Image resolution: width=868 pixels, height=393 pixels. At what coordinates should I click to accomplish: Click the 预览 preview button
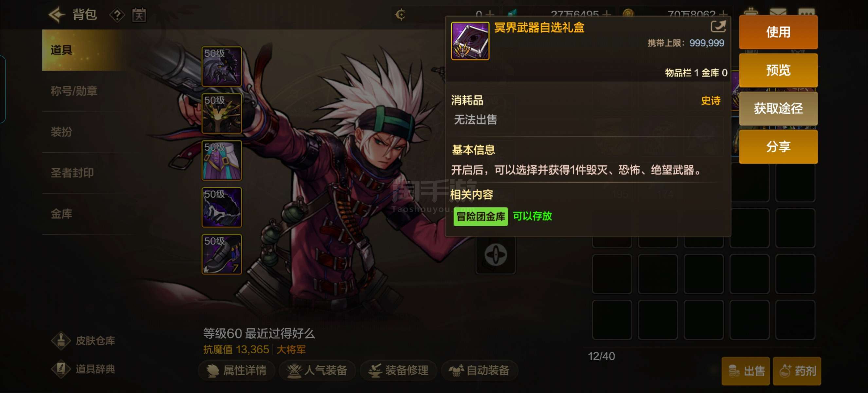pos(778,70)
